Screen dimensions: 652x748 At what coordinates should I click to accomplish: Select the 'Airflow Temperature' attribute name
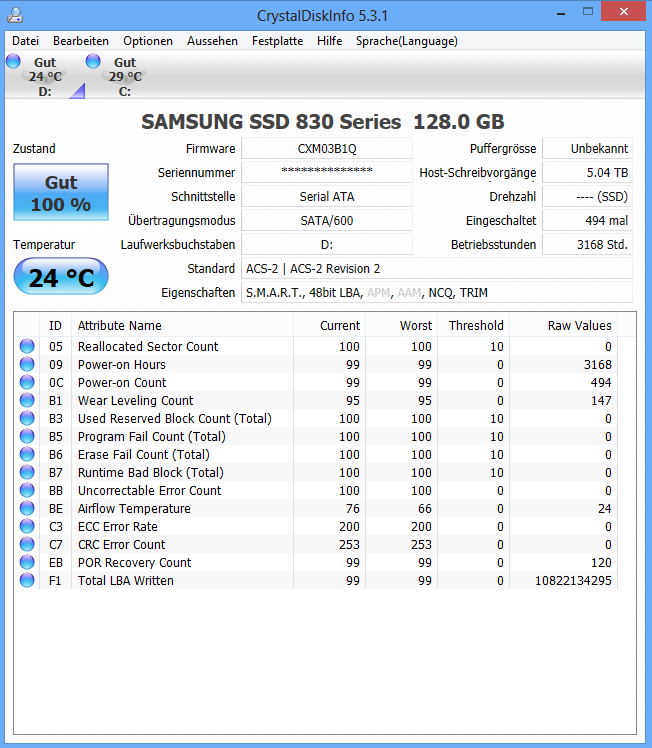coord(134,509)
